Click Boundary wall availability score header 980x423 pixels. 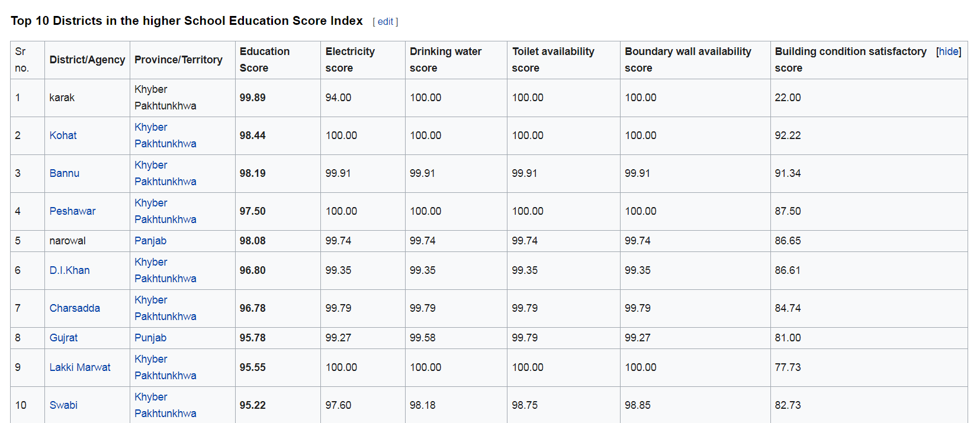click(695, 60)
